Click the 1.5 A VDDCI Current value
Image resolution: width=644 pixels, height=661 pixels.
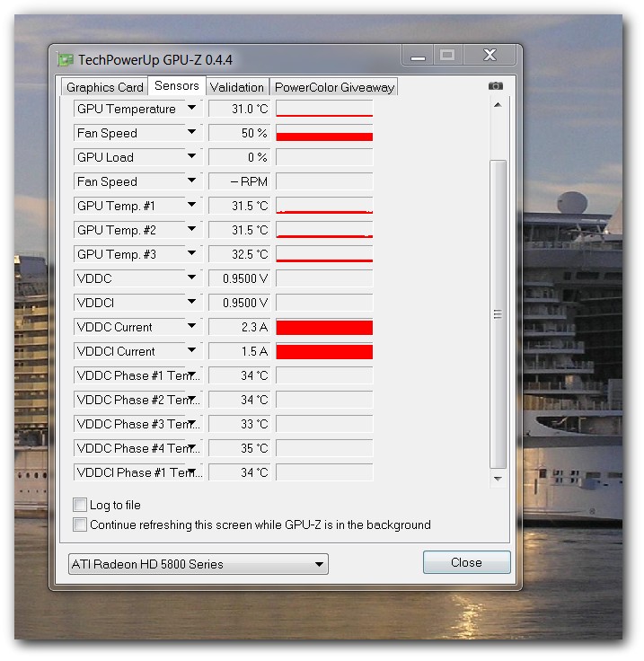240,351
